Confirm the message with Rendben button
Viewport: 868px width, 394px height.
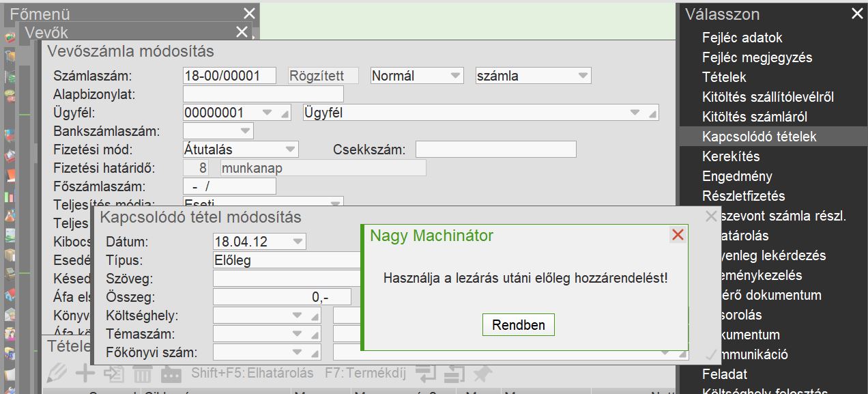pyautogui.click(x=519, y=324)
